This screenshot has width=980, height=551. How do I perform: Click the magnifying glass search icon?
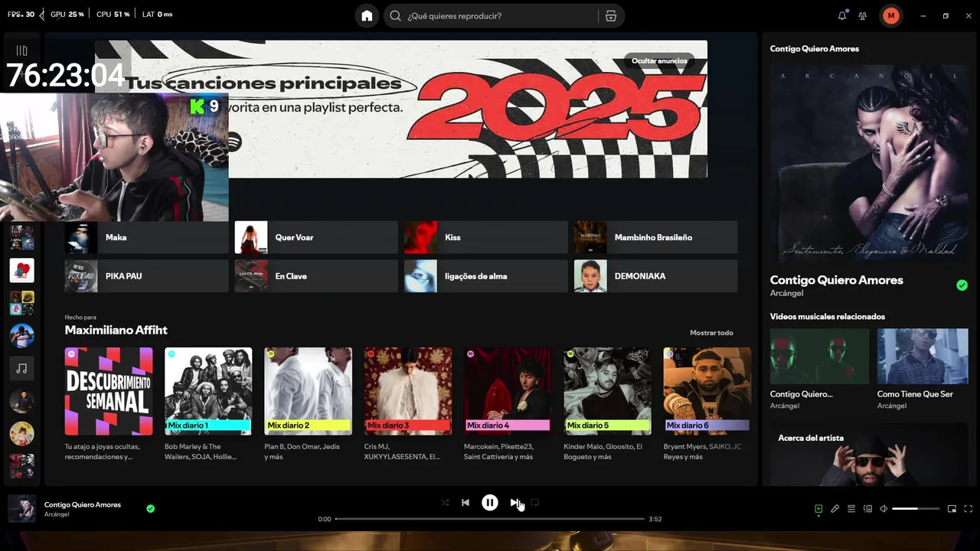click(396, 16)
